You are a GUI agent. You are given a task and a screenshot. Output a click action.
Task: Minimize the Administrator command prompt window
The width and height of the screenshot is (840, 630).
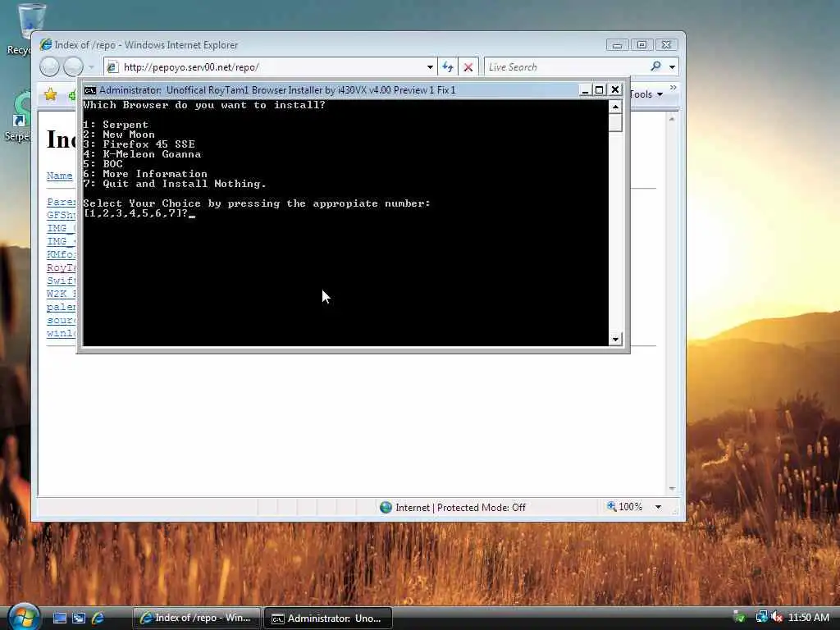tap(585, 90)
